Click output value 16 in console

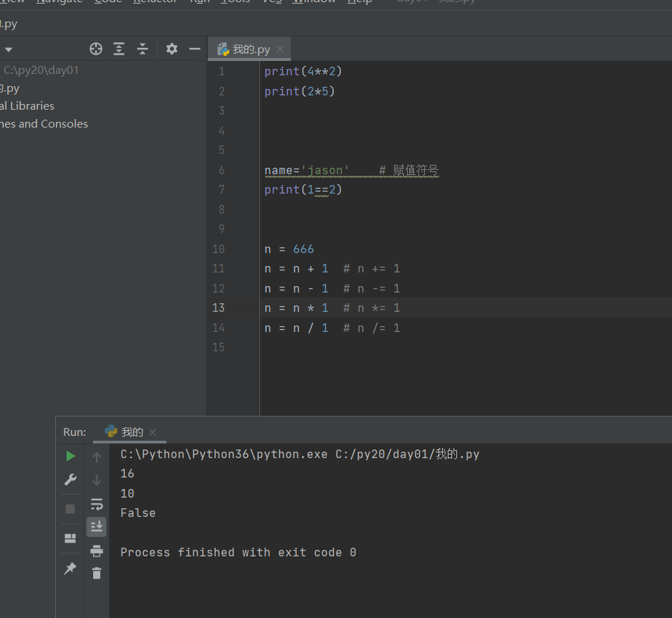[128, 473]
